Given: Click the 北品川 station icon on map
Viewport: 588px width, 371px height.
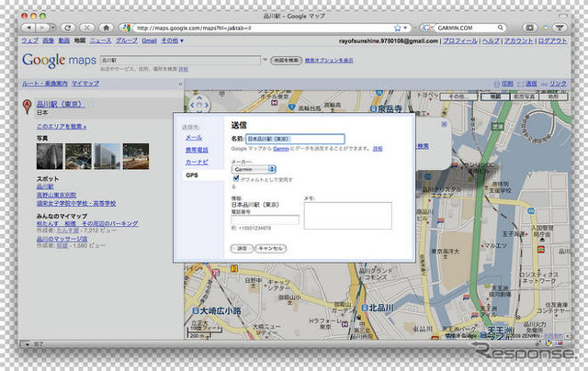Looking at the screenshot, I should (x=365, y=308).
